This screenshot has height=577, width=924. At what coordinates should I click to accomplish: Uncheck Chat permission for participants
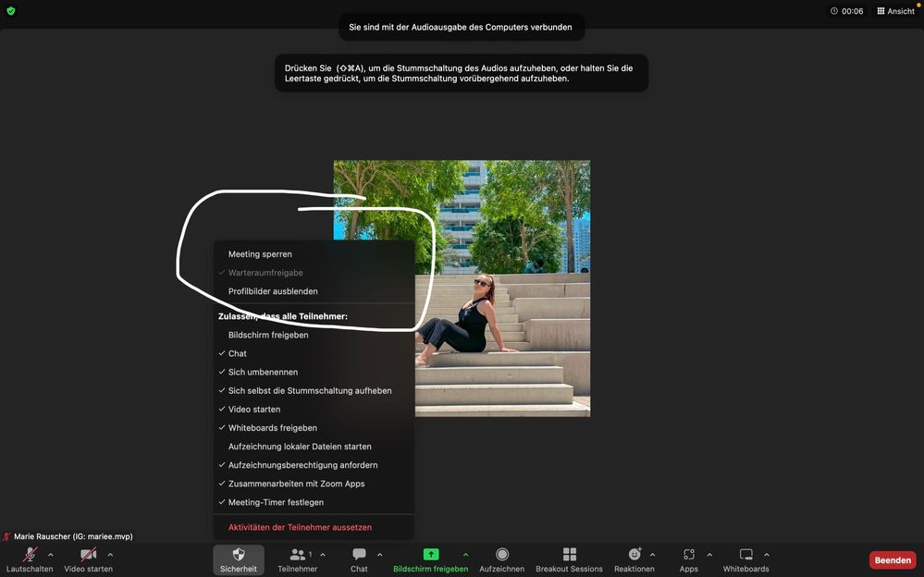pyautogui.click(x=238, y=353)
